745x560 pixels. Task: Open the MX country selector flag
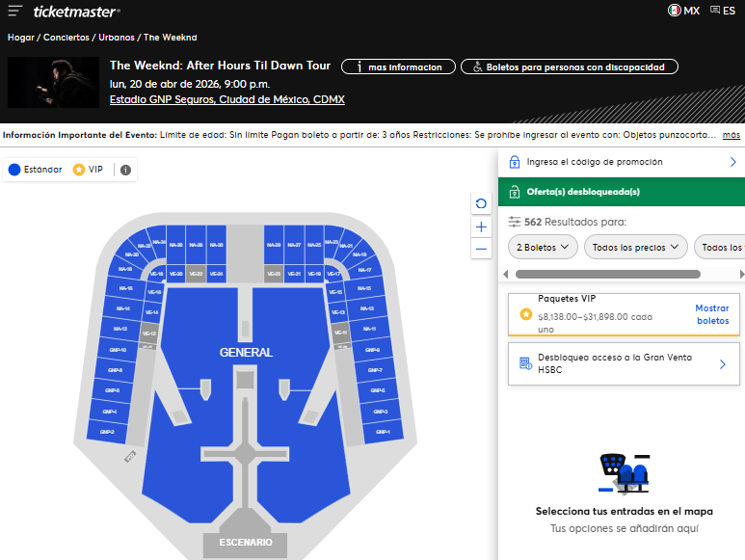click(674, 10)
